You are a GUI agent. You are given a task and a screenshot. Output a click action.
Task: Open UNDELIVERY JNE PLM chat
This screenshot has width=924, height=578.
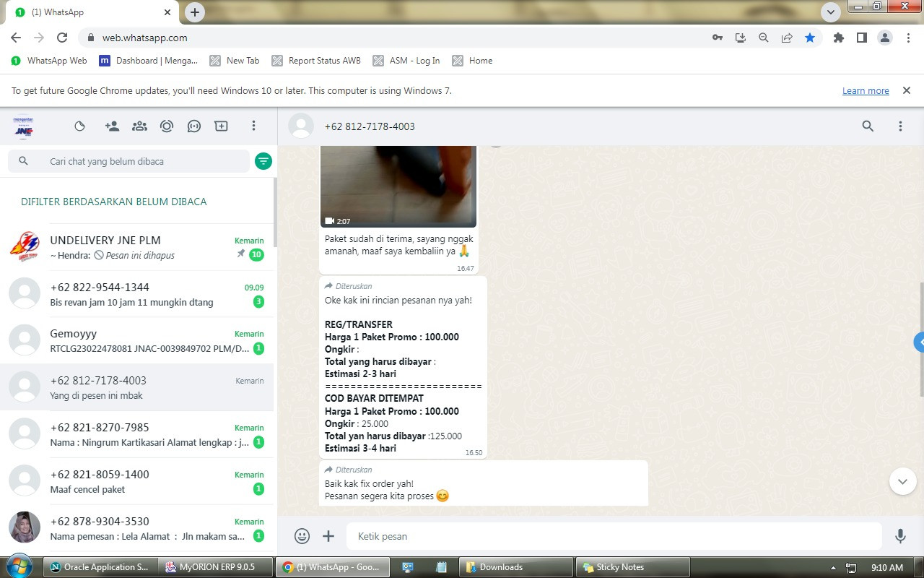pos(137,247)
